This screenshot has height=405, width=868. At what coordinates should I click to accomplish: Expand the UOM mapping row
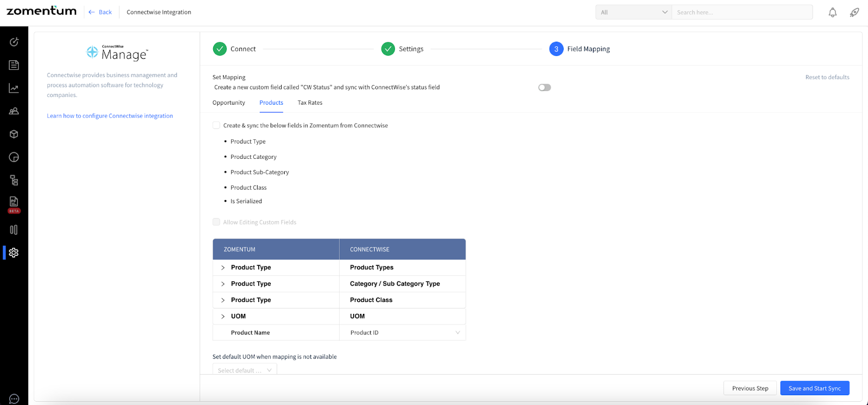tap(223, 317)
